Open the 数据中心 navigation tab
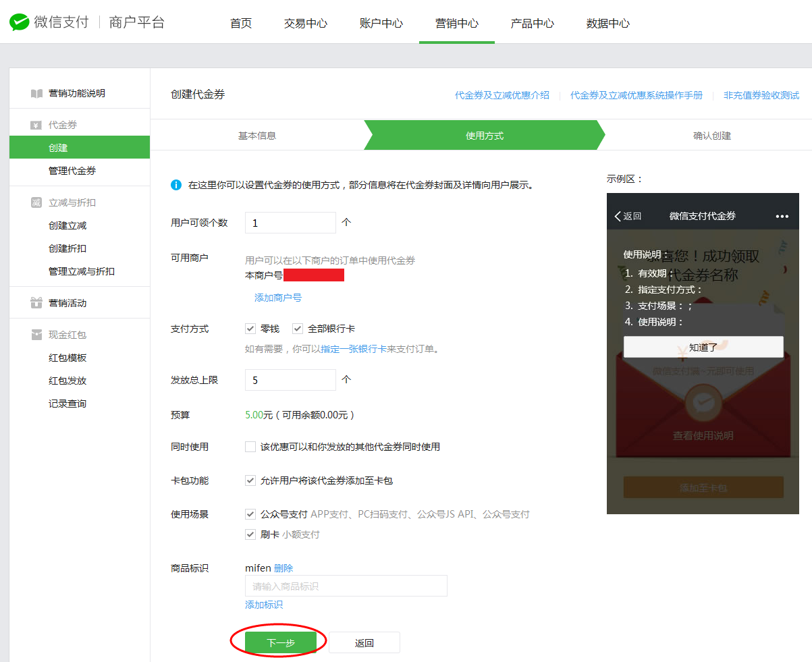 (x=608, y=23)
